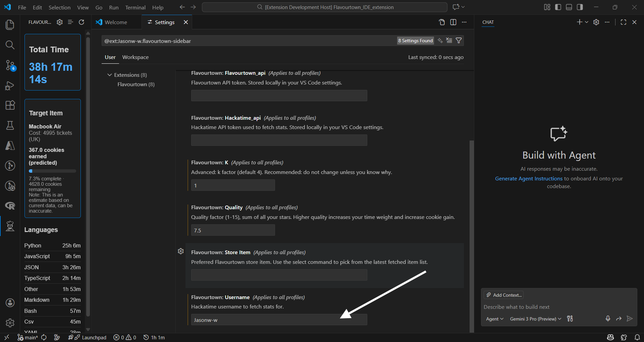Screen dimensions: 644x342
Task: Open the Azure view in activity bar
Action: point(10,146)
